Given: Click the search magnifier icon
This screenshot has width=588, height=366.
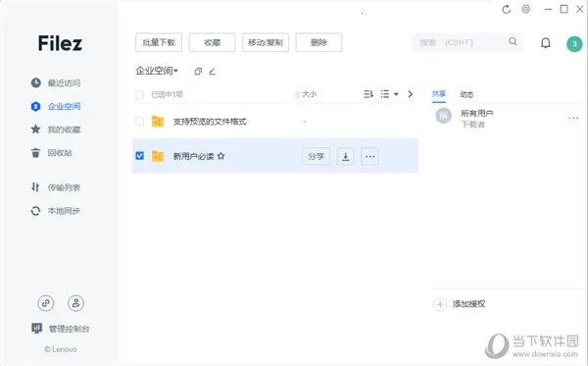Looking at the screenshot, I should coord(513,41).
